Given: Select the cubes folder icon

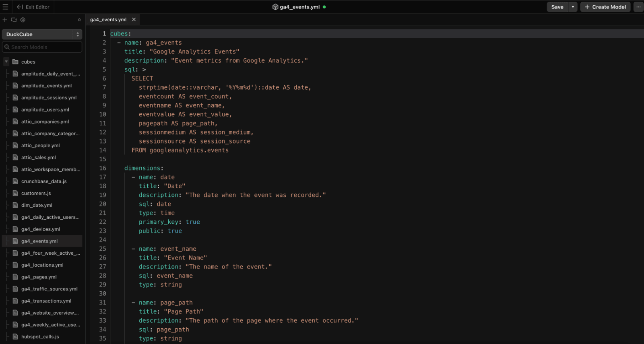Looking at the screenshot, I should tap(15, 62).
